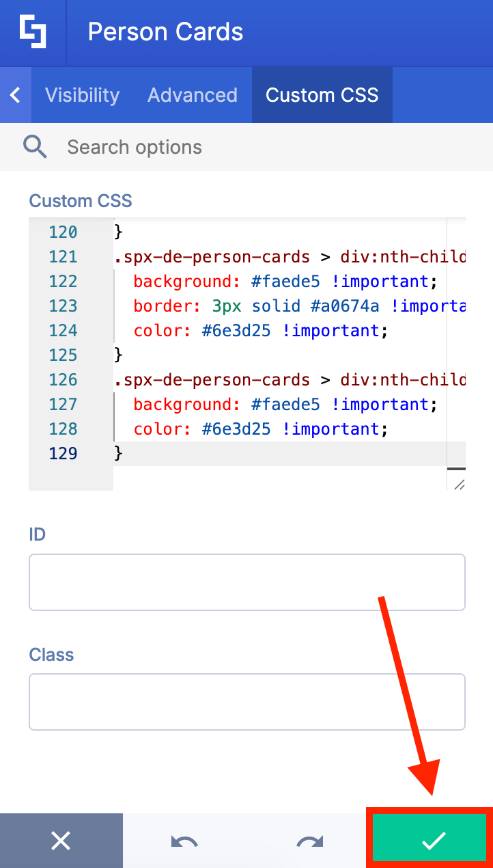Discard changes with the X button
493x868 pixels.
coord(61,841)
